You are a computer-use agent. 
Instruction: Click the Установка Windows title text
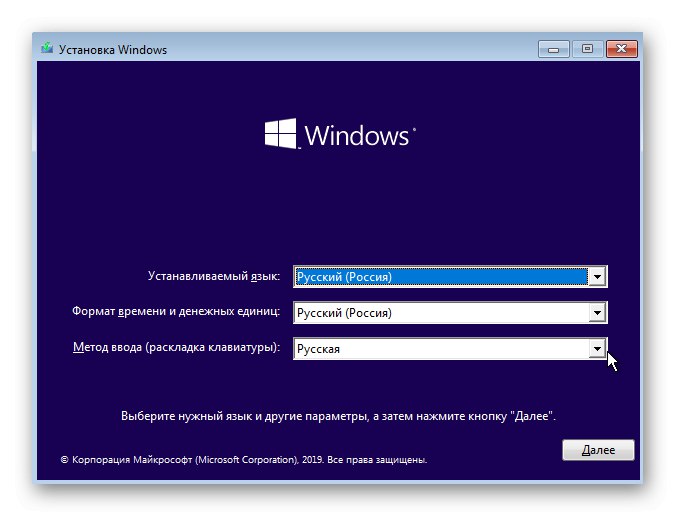(x=113, y=50)
